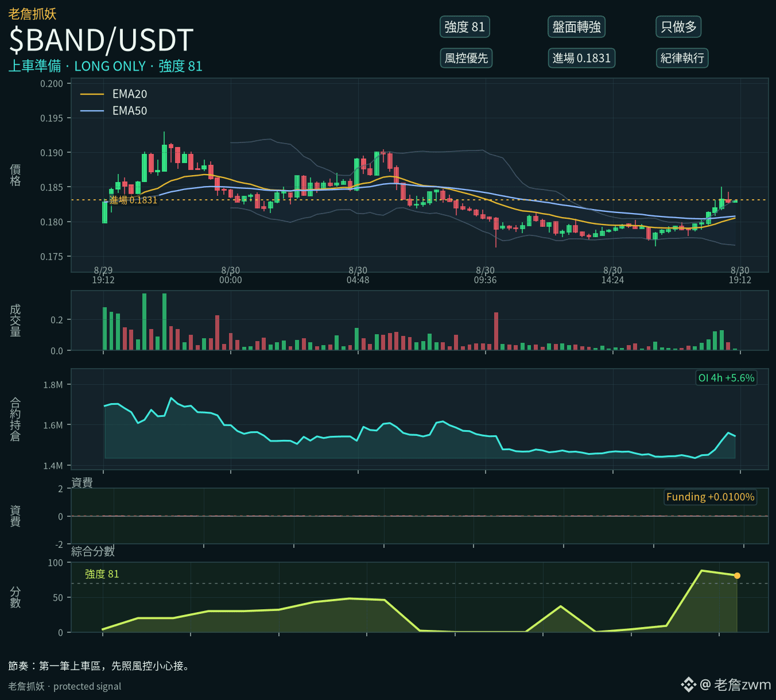
Task: Click the 0.200 price axis label
Action: click(x=52, y=84)
